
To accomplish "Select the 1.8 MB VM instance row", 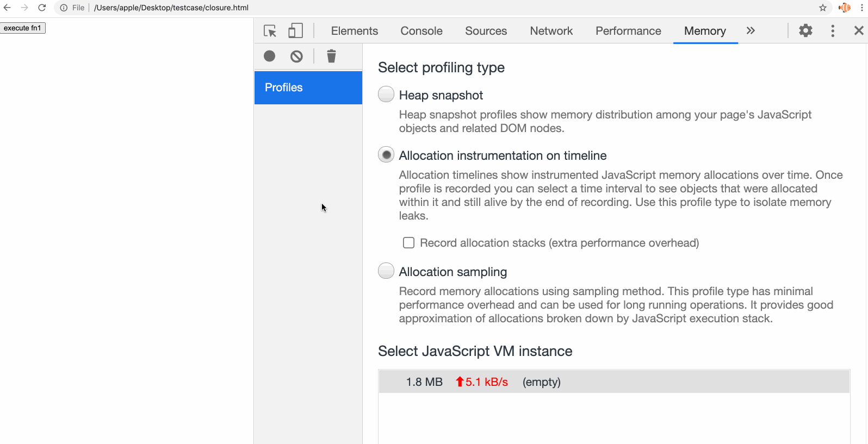I will pos(613,382).
